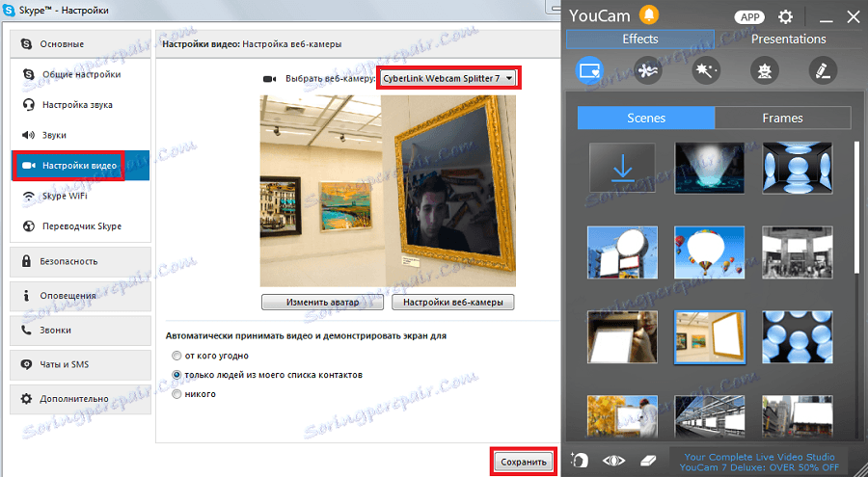Open the Scenes tab
Image resolution: width=868 pixels, height=477 pixels.
(x=646, y=118)
